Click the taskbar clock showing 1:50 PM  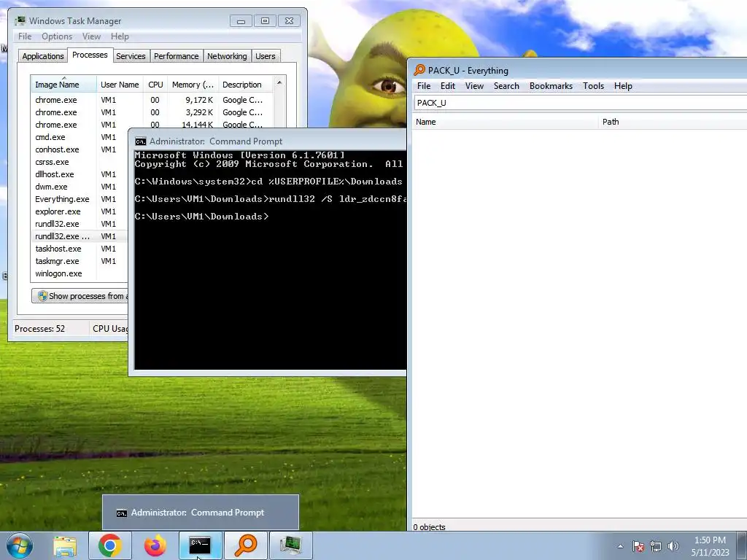(x=710, y=546)
